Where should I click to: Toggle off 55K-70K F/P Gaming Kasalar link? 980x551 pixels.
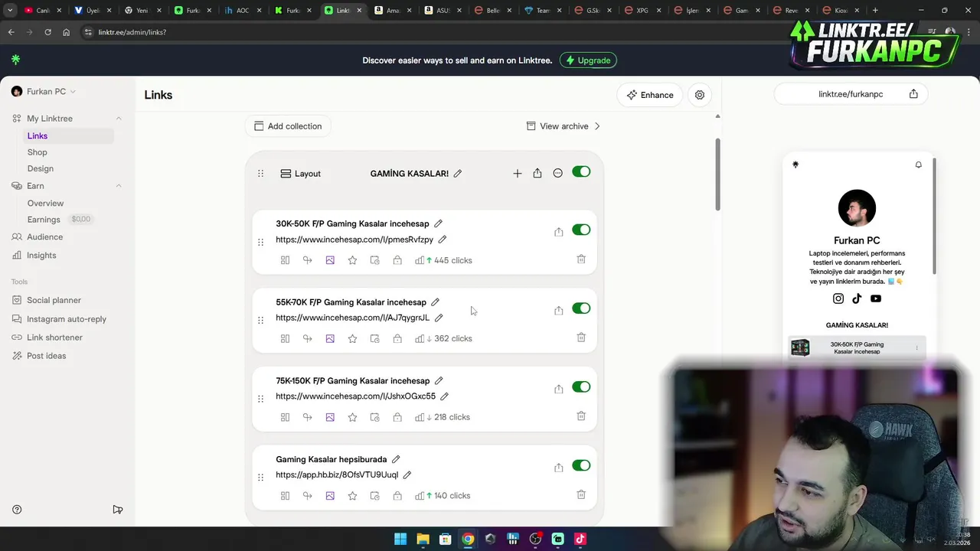tap(581, 308)
